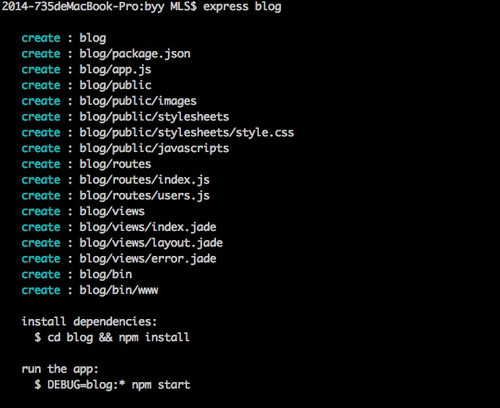
Task: Click the 'DEBUG=blog:* npm start' command
Action: pos(119,385)
